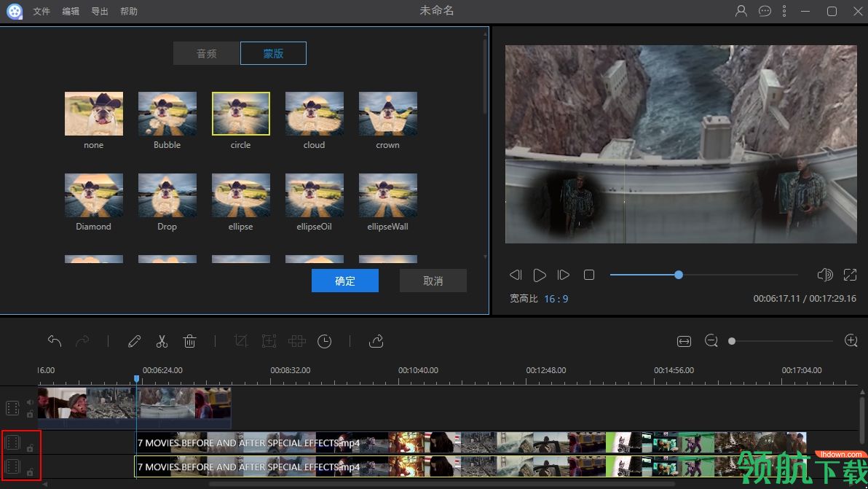The width and height of the screenshot is (868, 489).
Task: Zoom out the timeline with minus icon
Action: [711, 340]
